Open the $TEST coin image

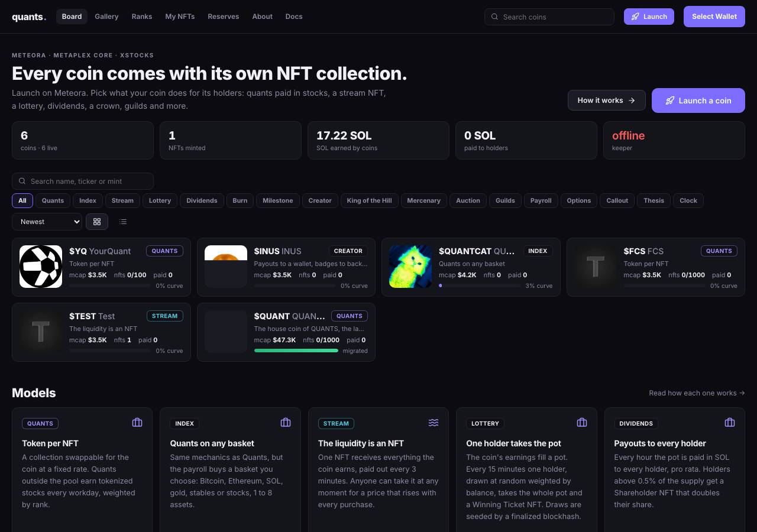click(41, 332)
